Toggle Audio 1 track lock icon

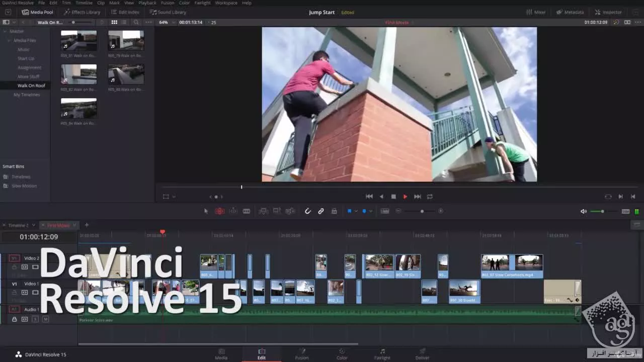click(14, 319)
